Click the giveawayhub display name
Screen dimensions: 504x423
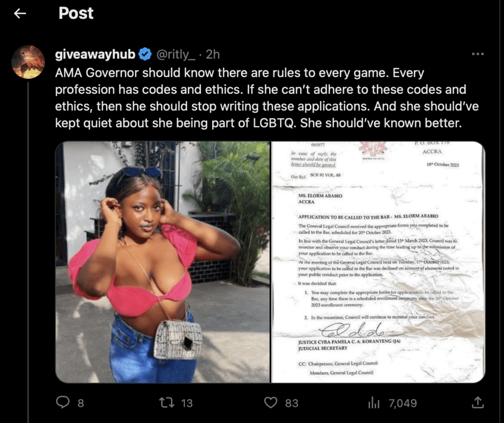click(x=95, y=54)
